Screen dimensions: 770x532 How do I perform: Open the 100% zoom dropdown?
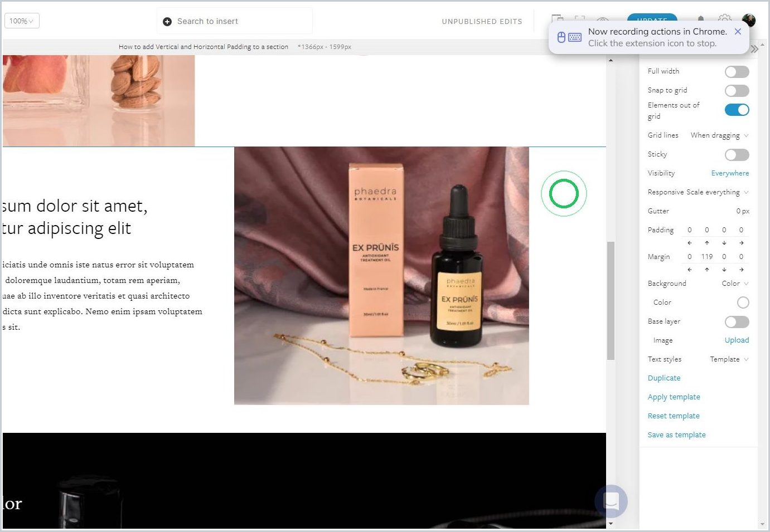22,21
